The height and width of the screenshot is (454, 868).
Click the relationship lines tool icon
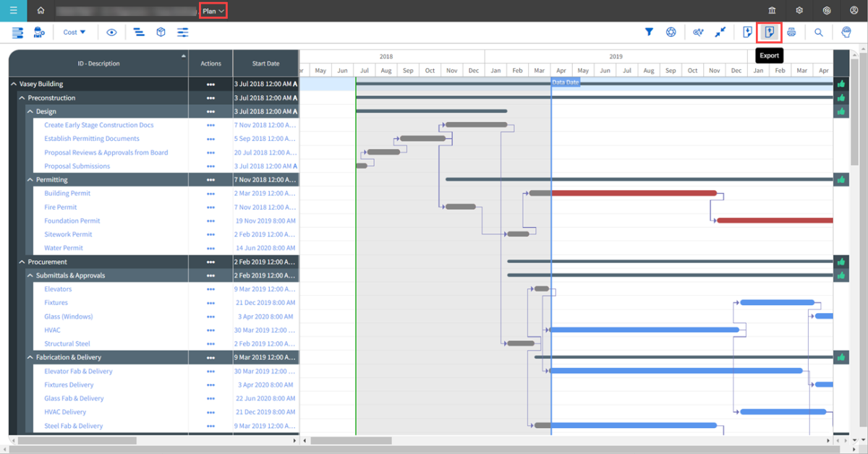click(x=698, y=33)
